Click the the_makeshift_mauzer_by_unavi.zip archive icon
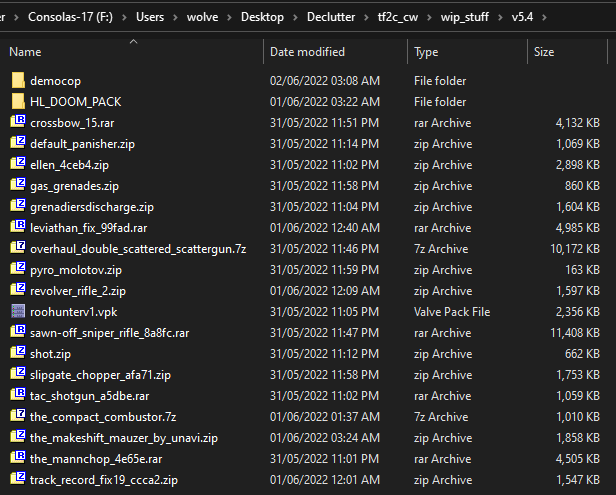Viewport: 616px width, 495px height. tap(18, 437)
